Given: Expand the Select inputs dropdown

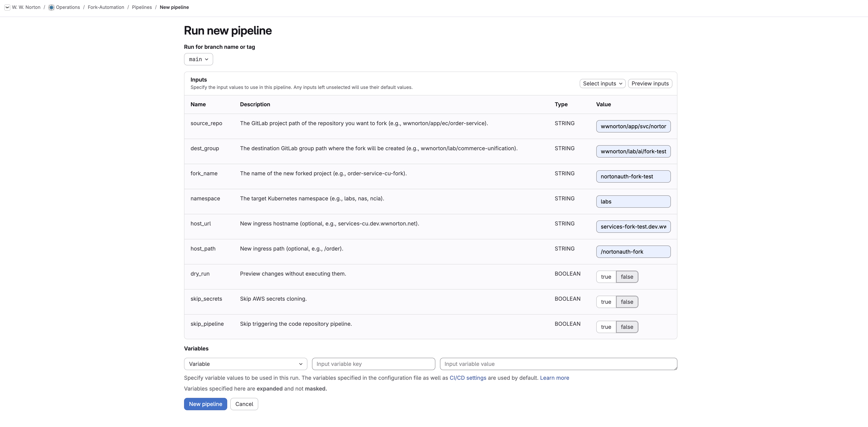Looking at the screenshot, I should [x=602, y=84].
